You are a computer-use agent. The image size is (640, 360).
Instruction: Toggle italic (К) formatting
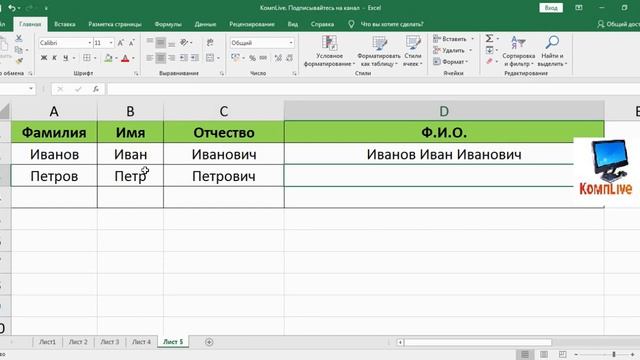pos(54,58)
